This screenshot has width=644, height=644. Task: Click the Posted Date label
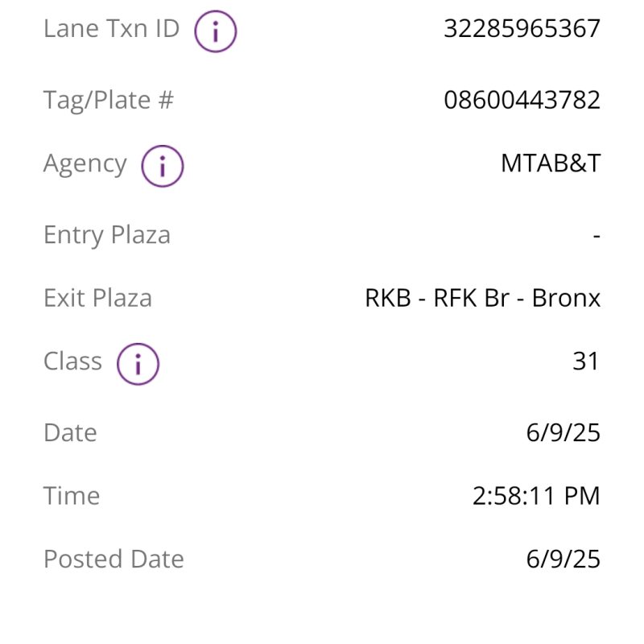[114, 559]
